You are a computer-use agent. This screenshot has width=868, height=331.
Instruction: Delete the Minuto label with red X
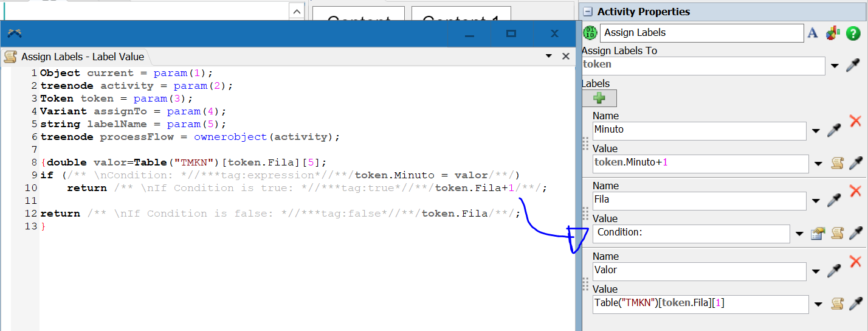(855, 120)
